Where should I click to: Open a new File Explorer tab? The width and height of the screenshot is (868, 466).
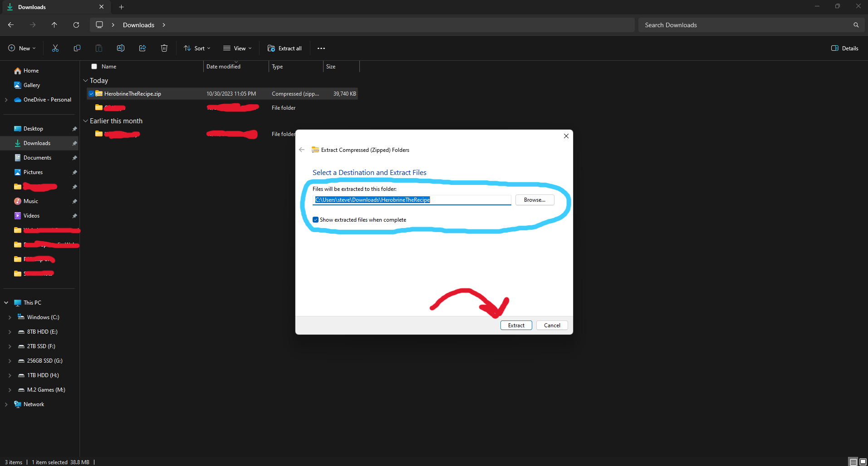click(121, 7)
